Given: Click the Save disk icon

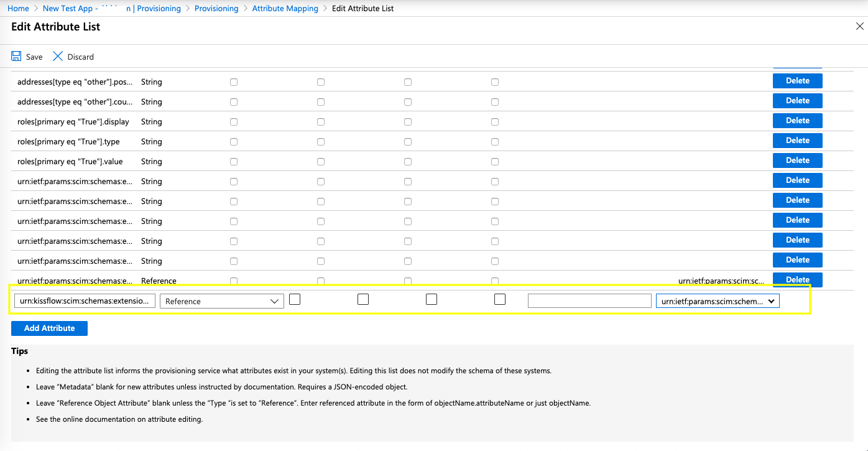Looking at the screenshot, I should point(16,57).
